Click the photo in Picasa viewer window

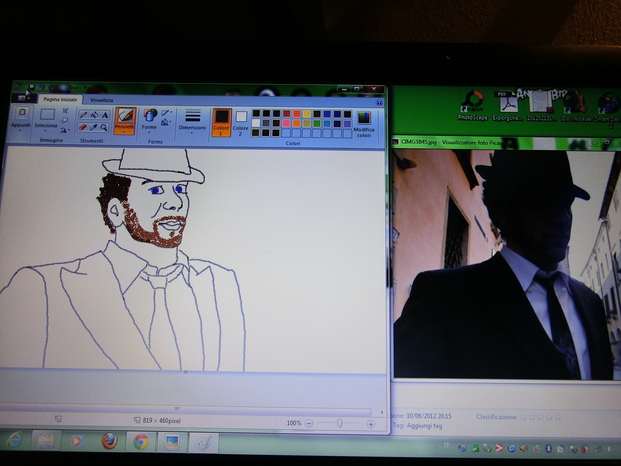coord(506,264)
